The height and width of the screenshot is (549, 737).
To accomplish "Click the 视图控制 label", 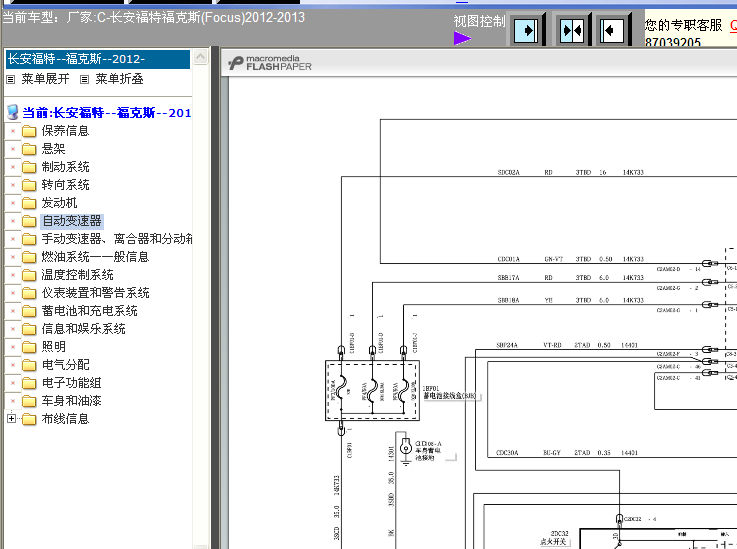I will (479, 21).
